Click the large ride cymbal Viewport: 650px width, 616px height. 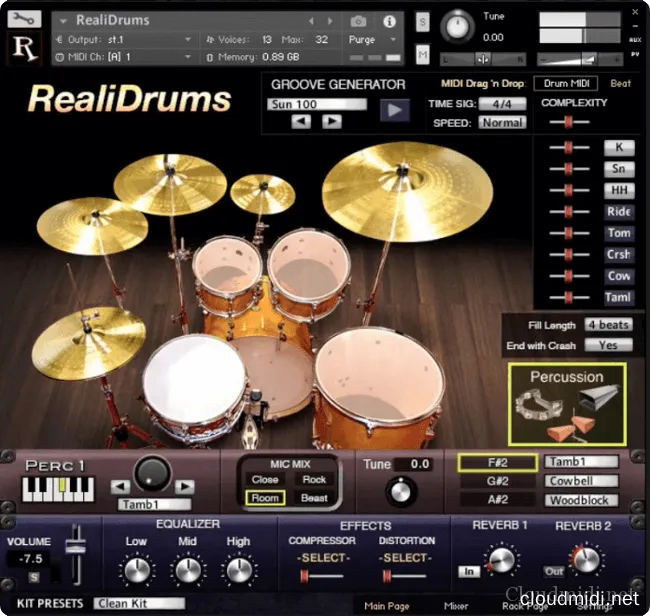point(407,192)
